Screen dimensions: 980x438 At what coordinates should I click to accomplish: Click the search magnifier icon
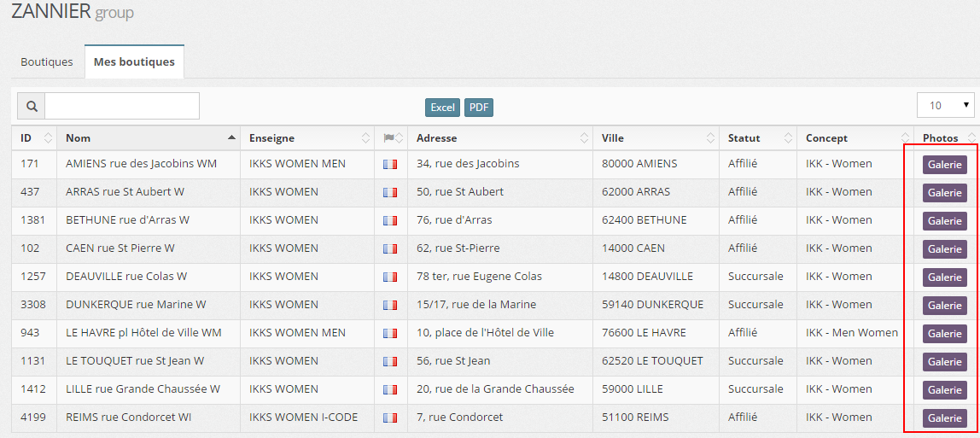tap(32, 107)
